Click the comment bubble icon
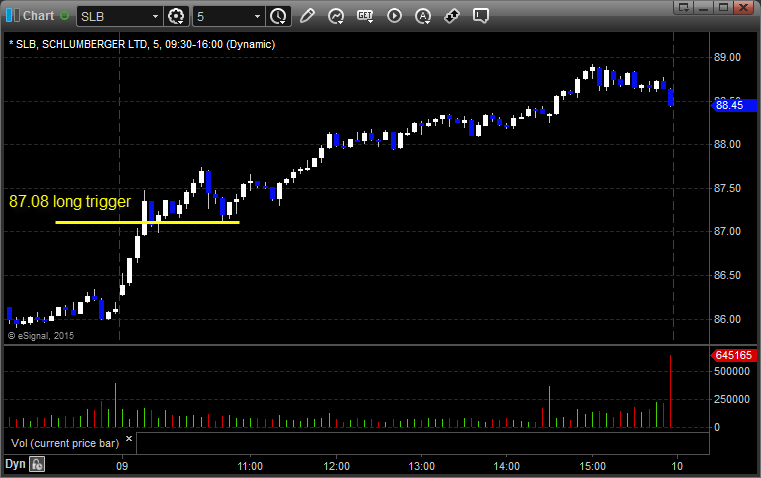Screen dimensions: 761x478 click(x=480, y=16)
